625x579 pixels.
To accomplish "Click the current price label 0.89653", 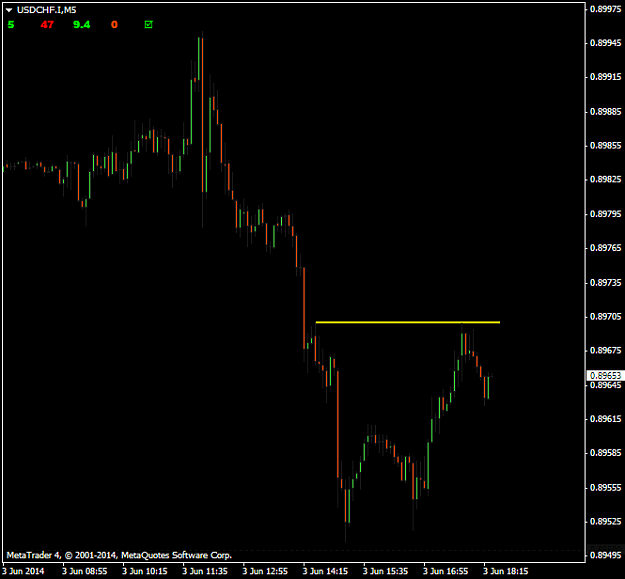I will tap(605, 376).
